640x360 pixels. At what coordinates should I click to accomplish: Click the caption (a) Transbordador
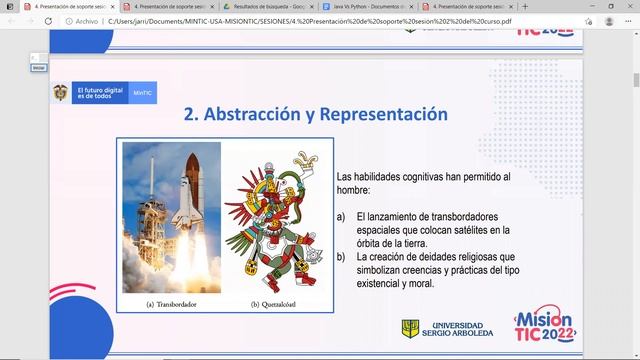[x=171, y=304]
